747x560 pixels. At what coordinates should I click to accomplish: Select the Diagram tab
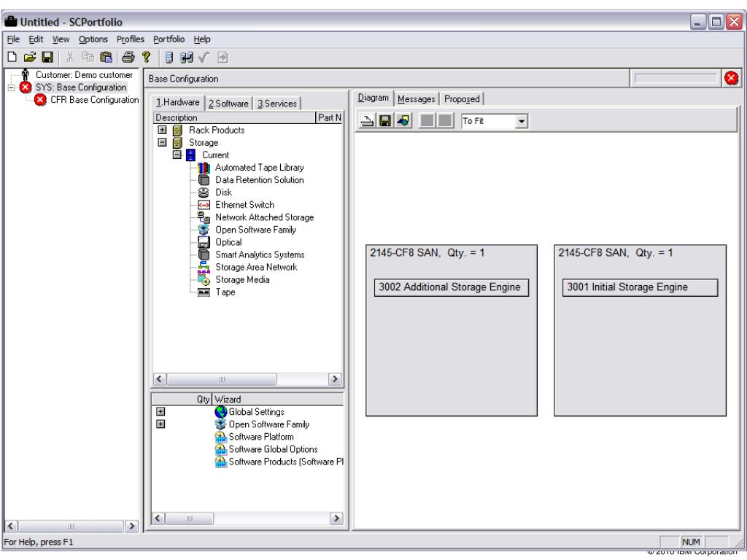tap(373, 97)
